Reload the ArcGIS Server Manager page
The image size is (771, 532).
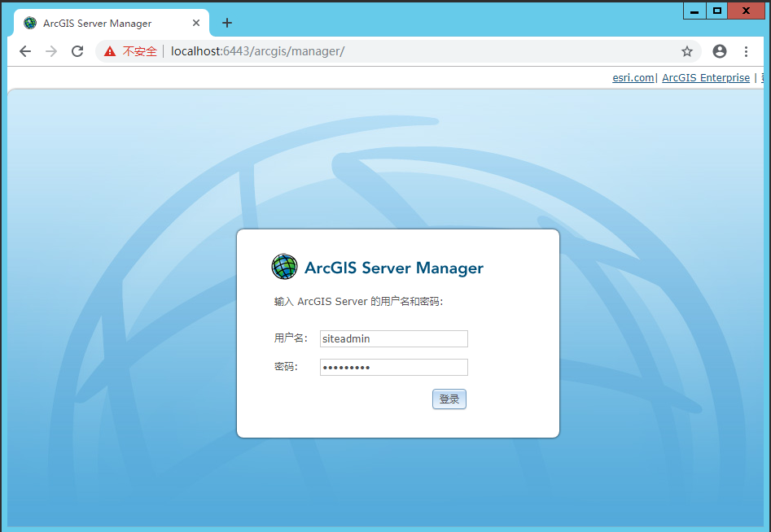[77, 51]
